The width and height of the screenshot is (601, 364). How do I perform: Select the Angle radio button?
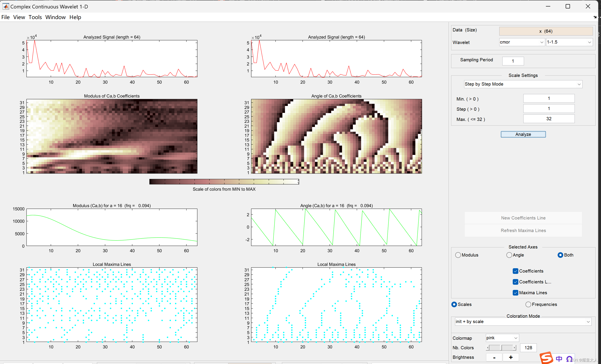[509, 255]
